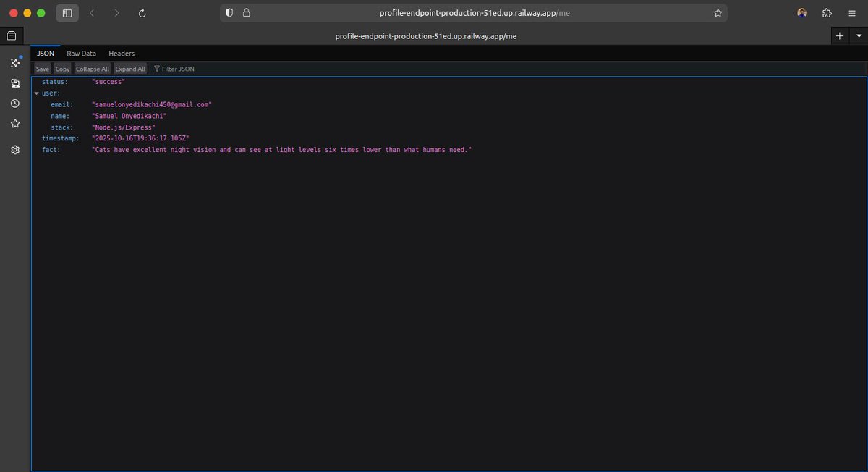Toggle the sidebar closed

pyautogui.click(x=67, y=13)
